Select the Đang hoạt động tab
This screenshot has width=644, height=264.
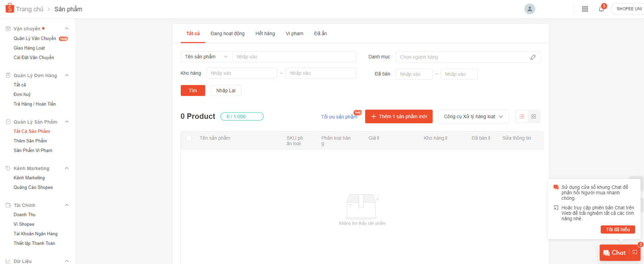(x=227, y=33)
